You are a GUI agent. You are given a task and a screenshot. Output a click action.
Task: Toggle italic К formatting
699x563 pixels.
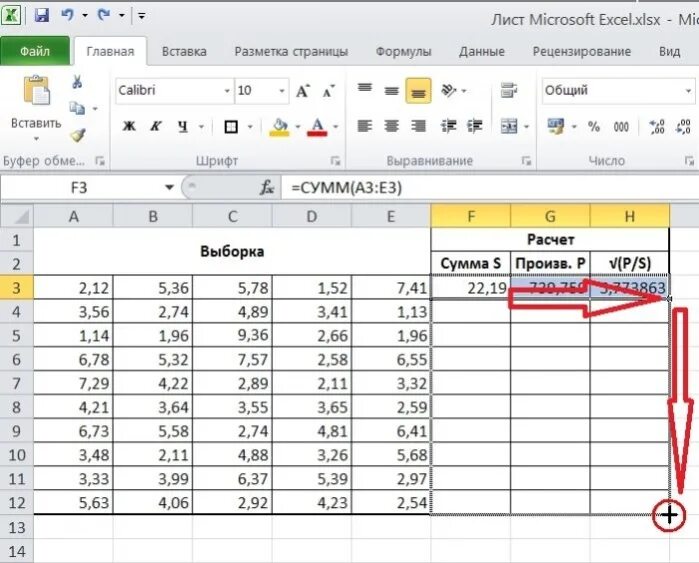point(156,127)
